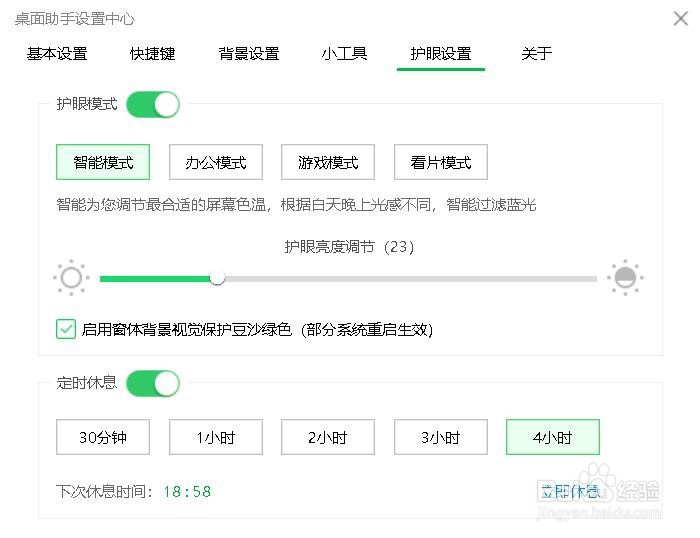Open the 基本设置 tab
The height and width of the screenshot is (538, 700).
click(57, 54)
